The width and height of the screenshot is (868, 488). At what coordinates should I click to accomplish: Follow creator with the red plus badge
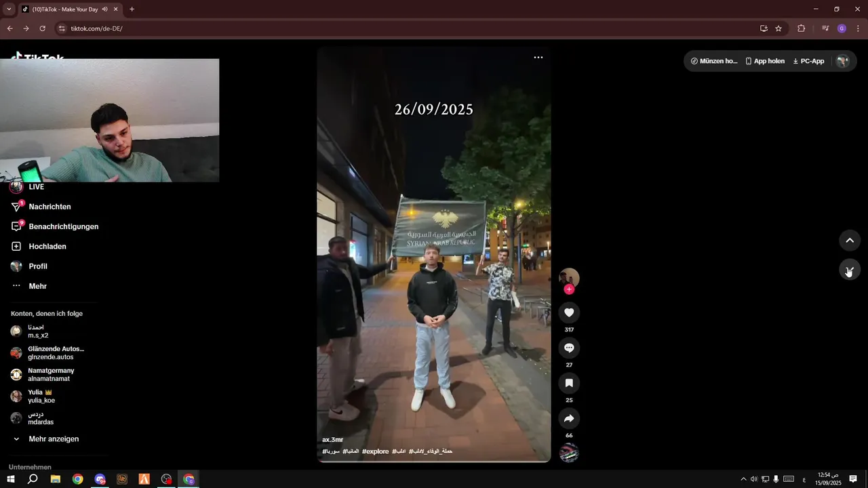pos(569,289)
